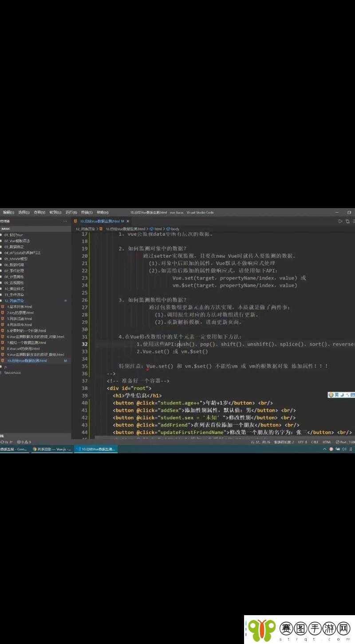Image resolution: width=355 pixels, height=644 pixels.
Task: Click the Port: 5500 Live Server status item
Action: pos(345,442)
